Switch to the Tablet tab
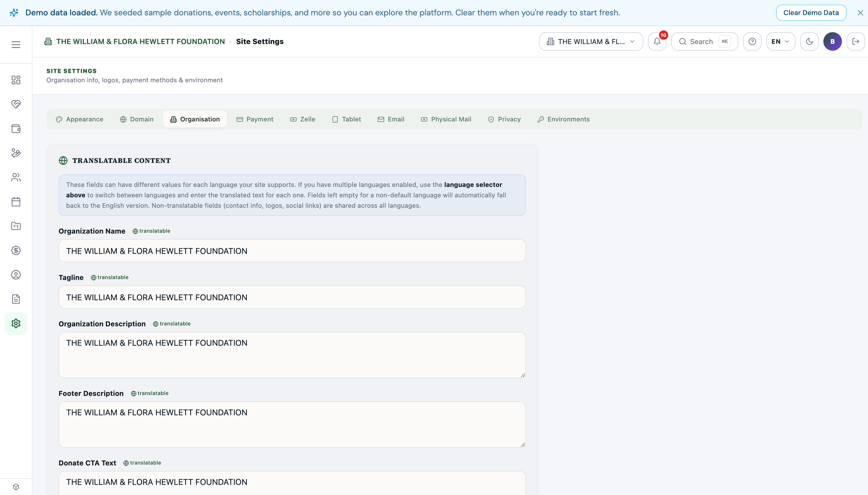This screenshot has width=868, height=495. click(346, 119)
